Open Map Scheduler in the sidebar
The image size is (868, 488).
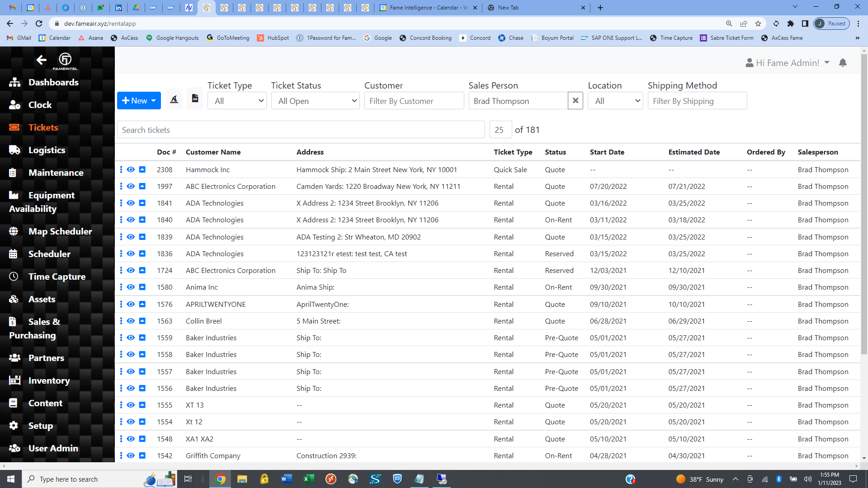coord(60,231)
